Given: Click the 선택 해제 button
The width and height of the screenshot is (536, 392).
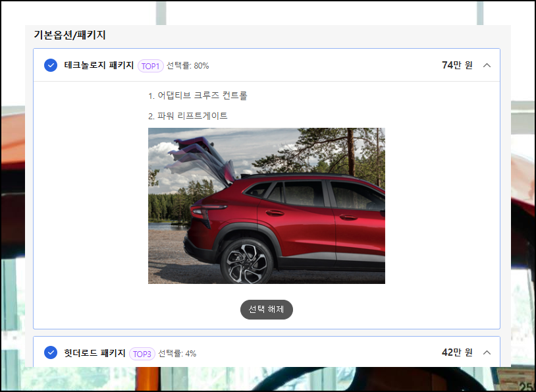Looking at the screenshot, I should [267, 310].
